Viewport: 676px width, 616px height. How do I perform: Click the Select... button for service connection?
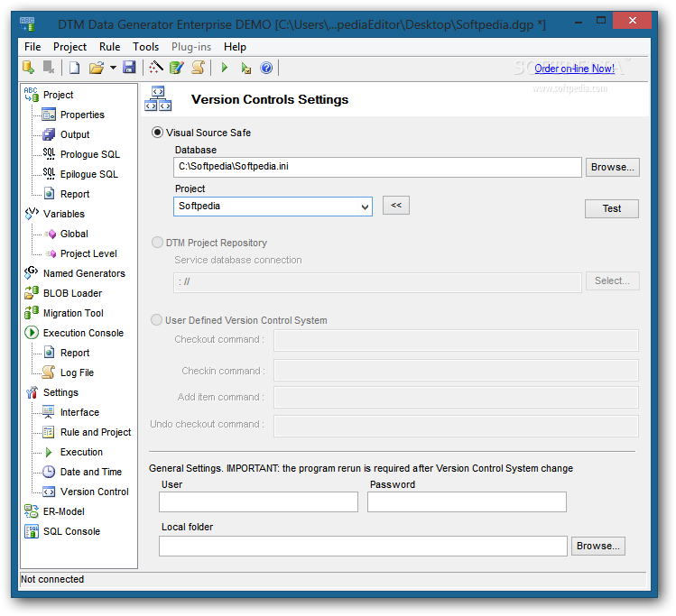tap(612, 280)
